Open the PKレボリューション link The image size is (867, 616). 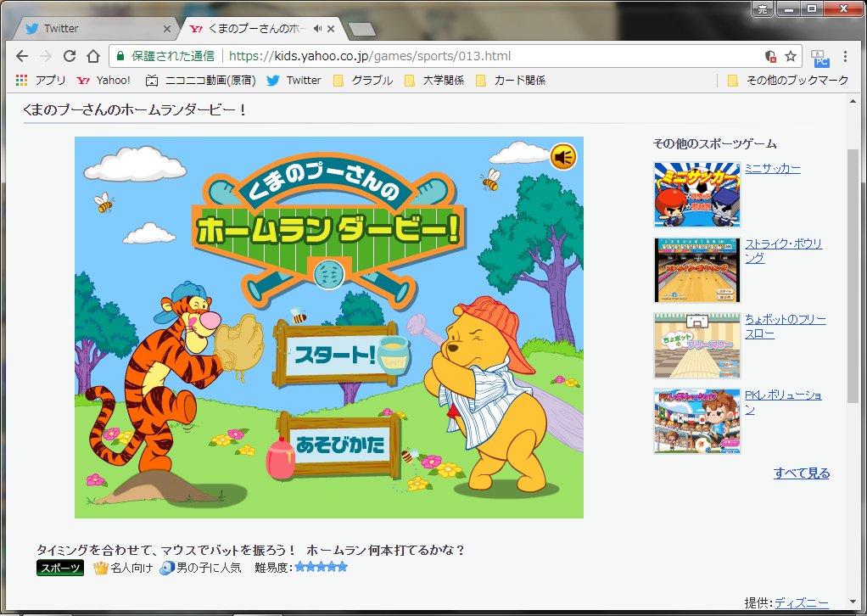tap(783, 402)
